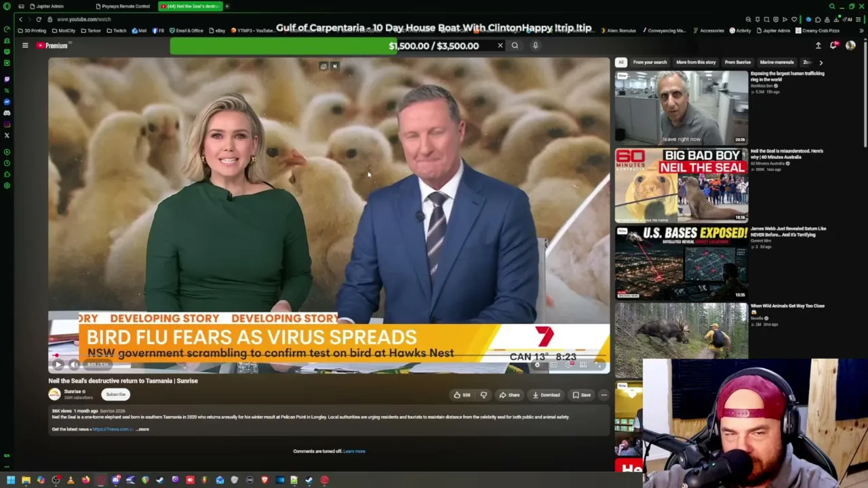Open File Explorer from the taskbar

(26, 480)
